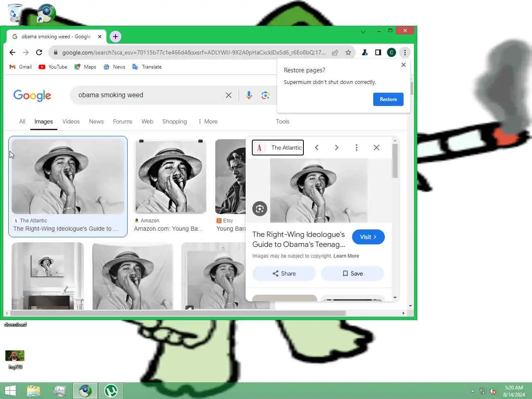Click the page horizontal scrollbar
Viewport: 532px width, 399px height.
click(x=178, y=313)
